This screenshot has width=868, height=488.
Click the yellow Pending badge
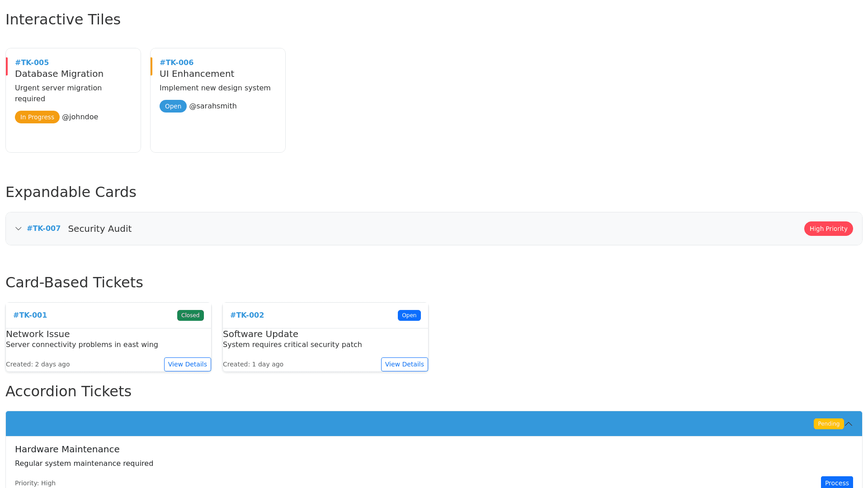[x=828, y=424]
